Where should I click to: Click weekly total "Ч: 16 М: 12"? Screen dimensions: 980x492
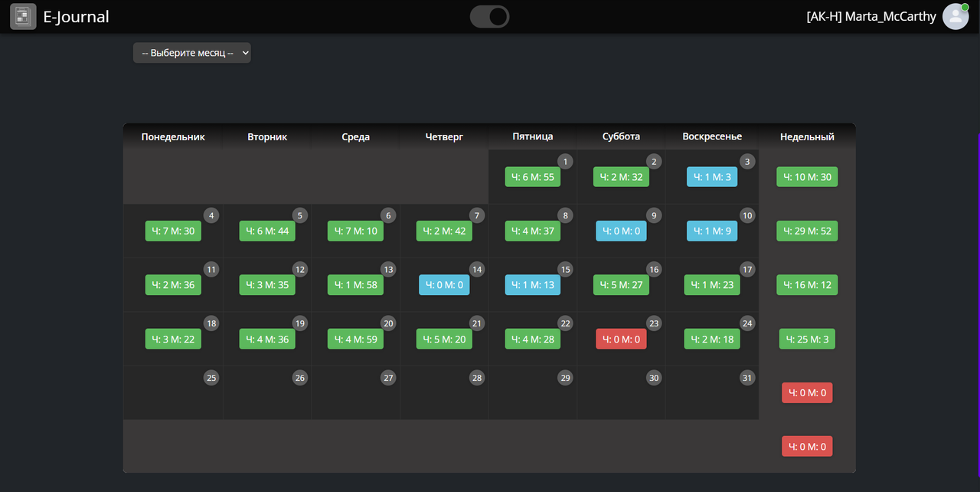[807, 284]
